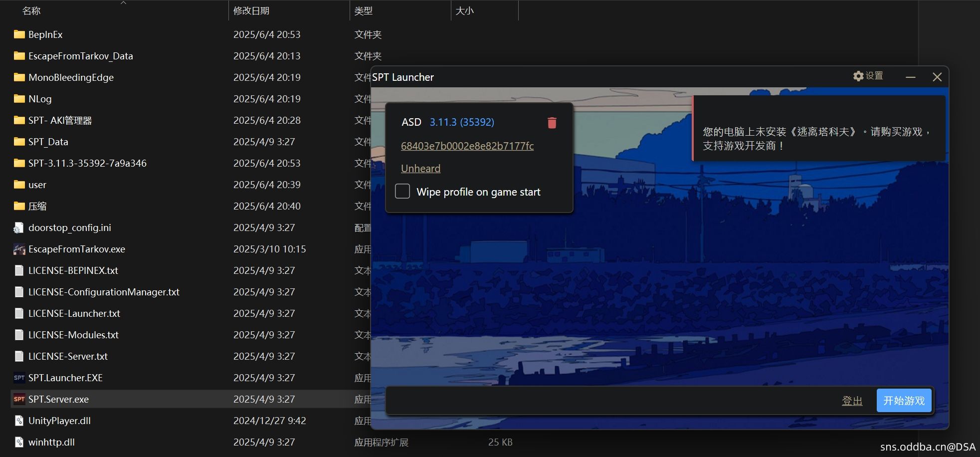Click the LICENSE-BEPINEX.txt file icon
The height and width of the screenshot is (457, 980).
point(19,270)
